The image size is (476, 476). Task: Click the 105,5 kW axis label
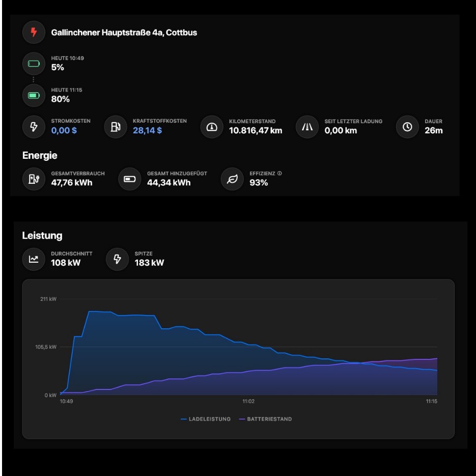[46, 347]
